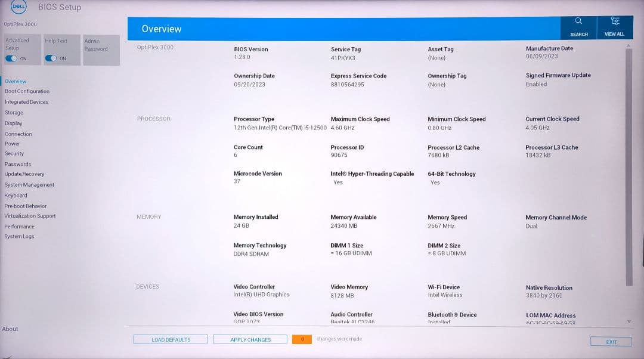This screenshot has height=359, width=644.
Task: Click the About link
Action: 10,329
